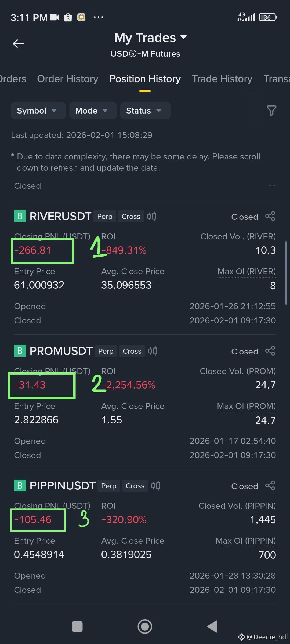This screenshot has height=644, width=290.
Task: Switch to the Order History tab
Action: [x=68, y=79]
